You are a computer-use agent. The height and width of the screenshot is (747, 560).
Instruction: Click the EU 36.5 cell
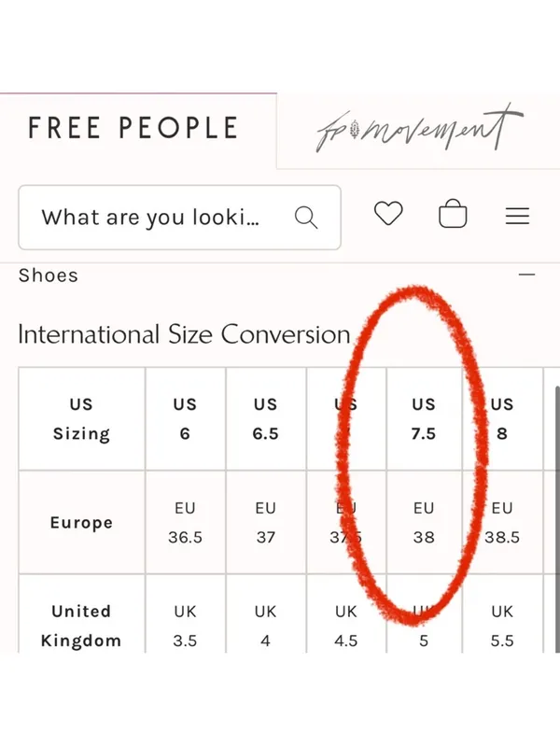pyautogui.click(x=185, y=522)
